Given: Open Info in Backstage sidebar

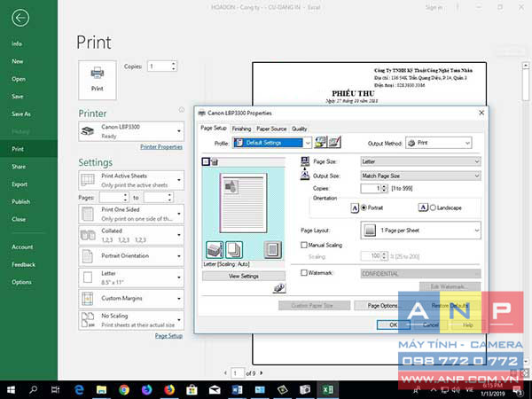Looking at the screenshot, I should click(x=17, y=43).
